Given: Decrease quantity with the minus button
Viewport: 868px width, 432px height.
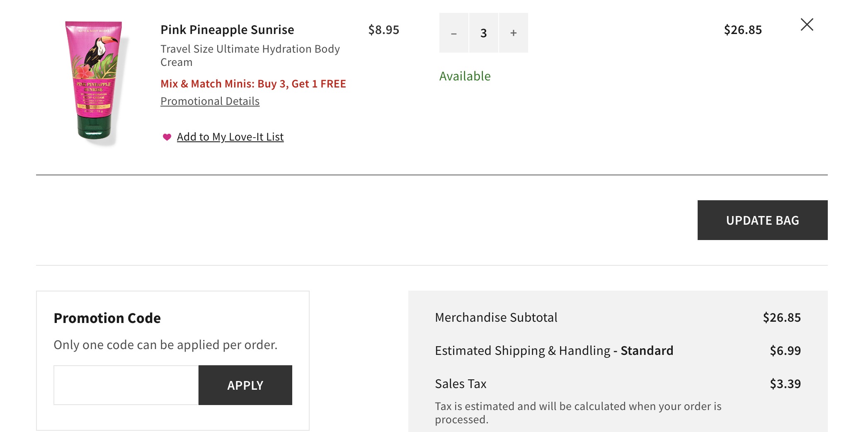Looking at the screenshot, I should pos(454,32).
